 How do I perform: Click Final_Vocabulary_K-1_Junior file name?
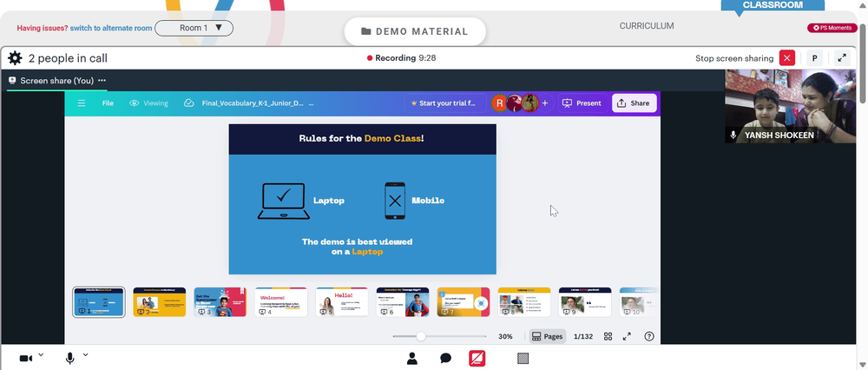pyautogui.click(x=253, y=103)
